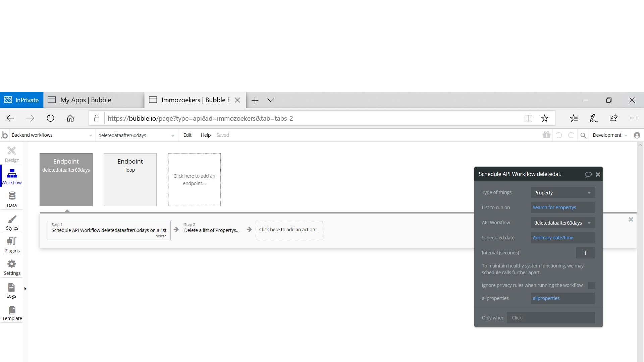
Task: Click the gift box icon in toolbar
Action: pos(546,135)
